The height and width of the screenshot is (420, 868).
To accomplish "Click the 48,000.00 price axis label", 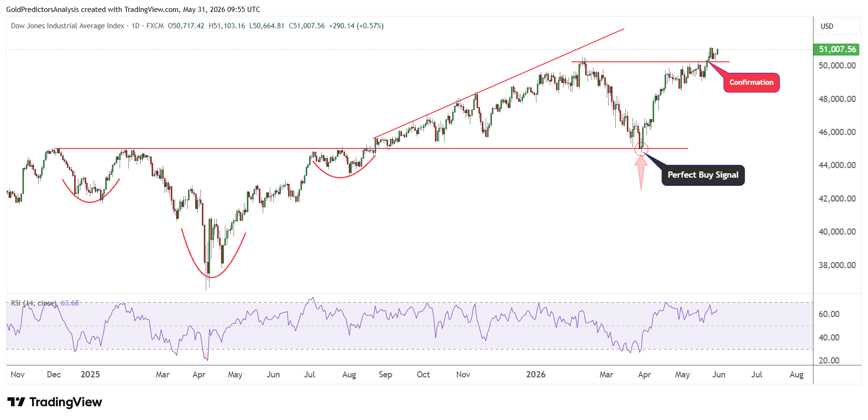I will (837, 99).
